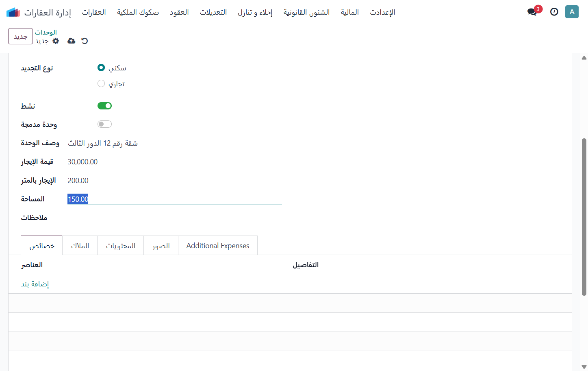
Task: Open the إخلاء و تنازل menu
Action: tap(255, 12)
